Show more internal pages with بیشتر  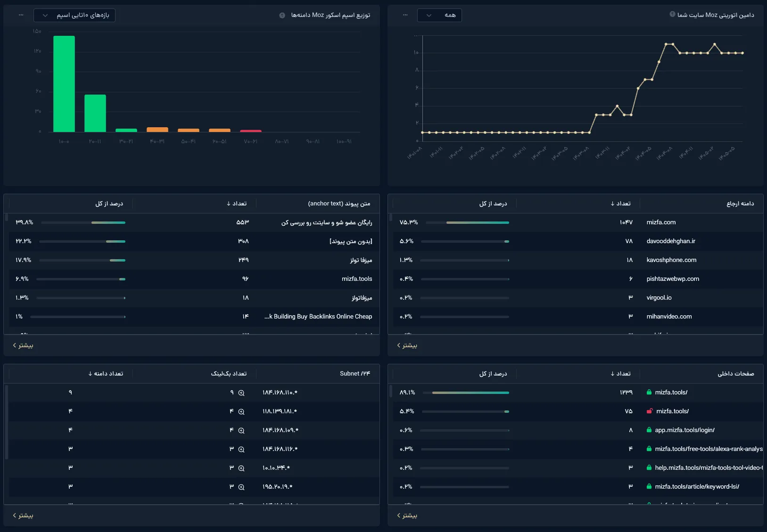pos(407,516)
